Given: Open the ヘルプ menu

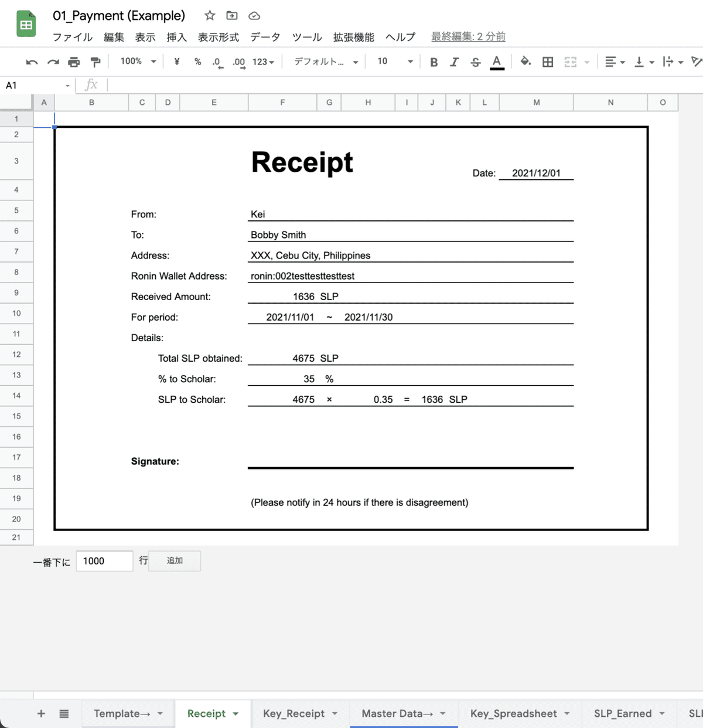Looking at the screenshot, I should (x=400, y=37).
